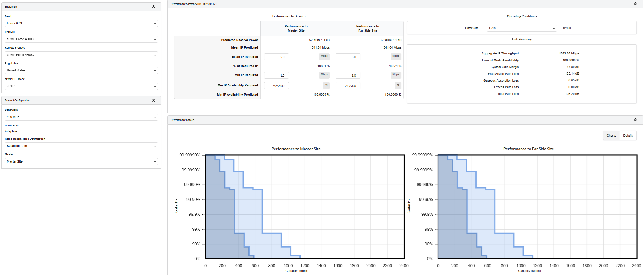This screenshot has width=644, height=275.
Task: Open the Frame Size dropdown
Action: pos(522,28)
